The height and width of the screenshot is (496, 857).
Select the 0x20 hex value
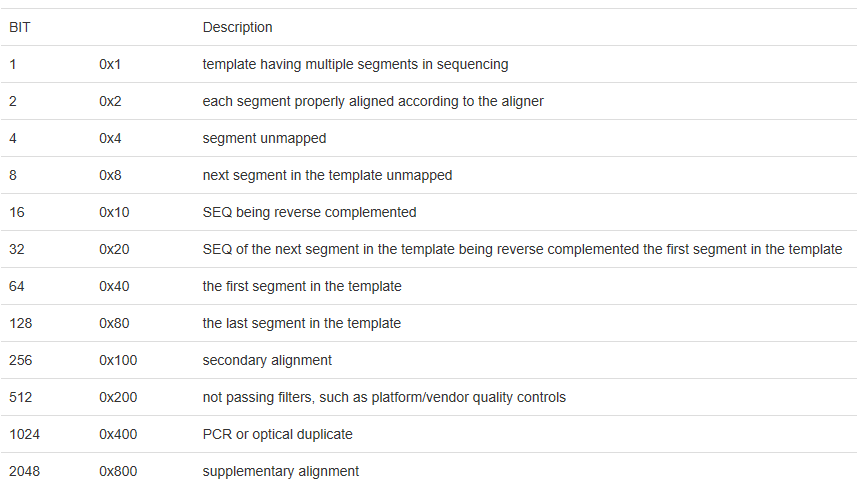coord(114,250)
